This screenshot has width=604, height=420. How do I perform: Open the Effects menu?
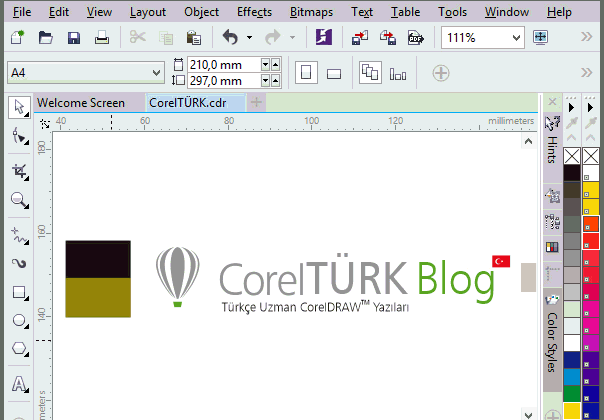[254, 12]
